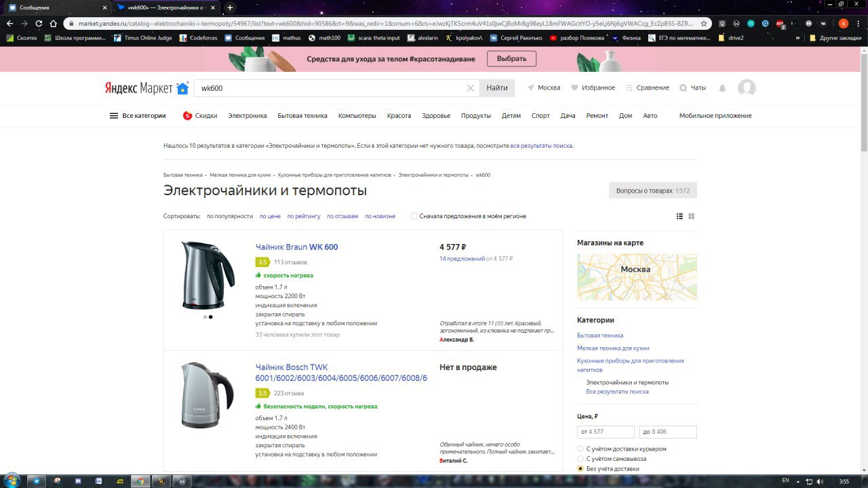Open разбор Полякова bookmark
The width and height of the screenshot is (868, 488).
click(x=577, y=38)
